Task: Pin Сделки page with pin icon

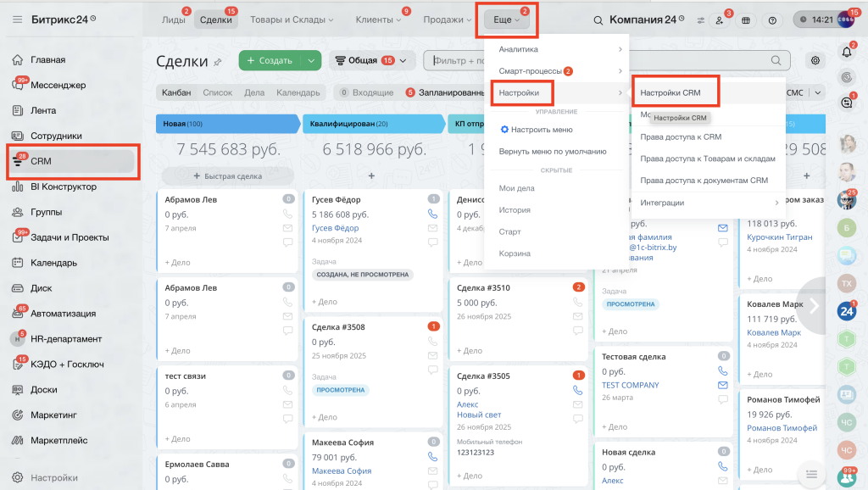Action: 218,62
